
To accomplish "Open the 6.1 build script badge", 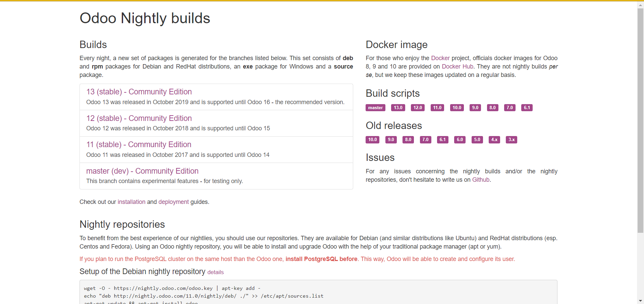I will pyautogui.click(x=527, y=108).
